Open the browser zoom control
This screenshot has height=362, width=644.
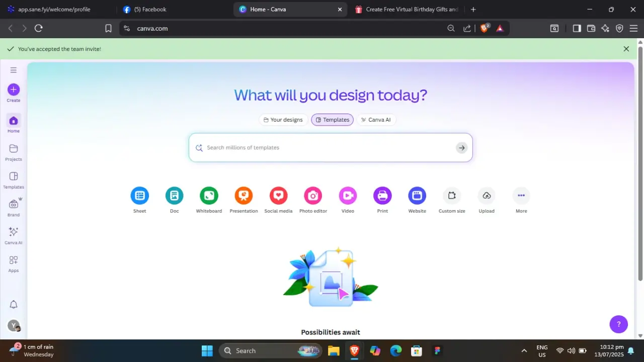451,28
